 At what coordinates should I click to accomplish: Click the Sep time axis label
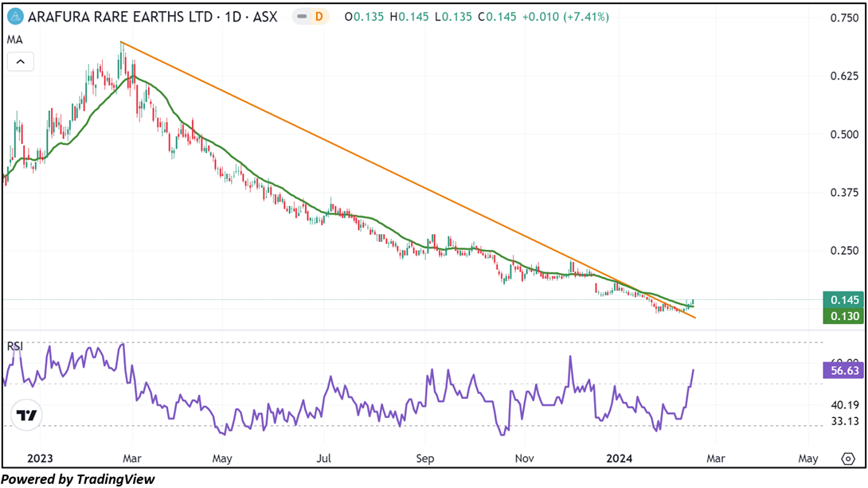424,459
